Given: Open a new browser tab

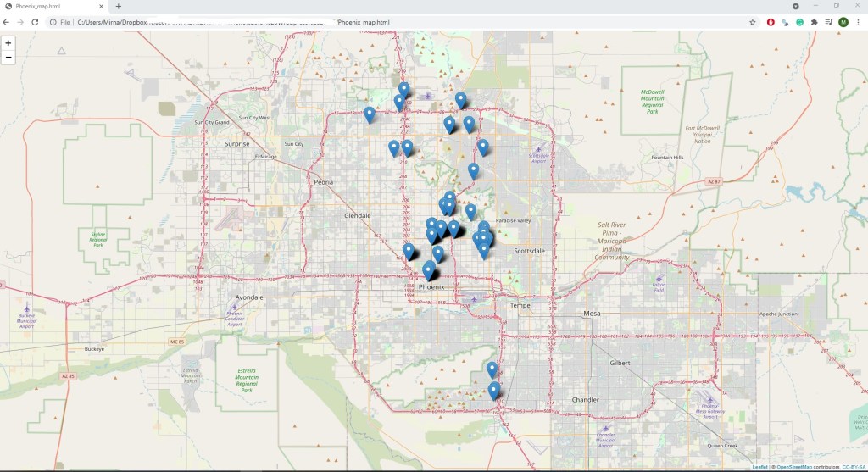Looking at the screenshot, I should point(119,6).
